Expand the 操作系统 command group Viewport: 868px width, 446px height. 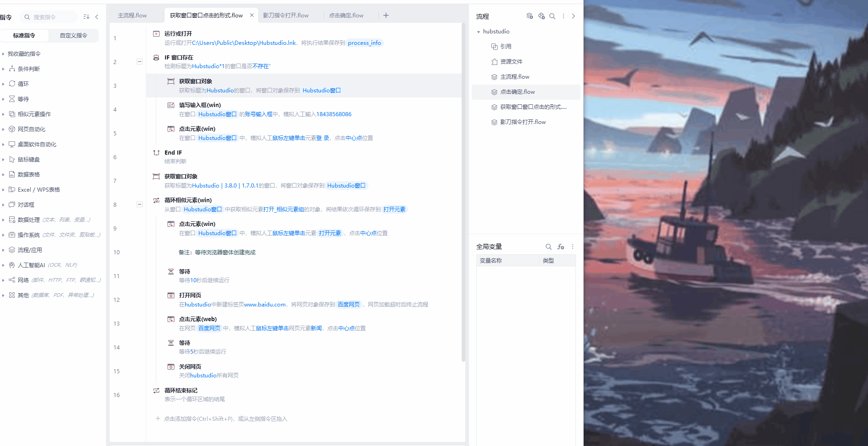click(x=3, y=235)
